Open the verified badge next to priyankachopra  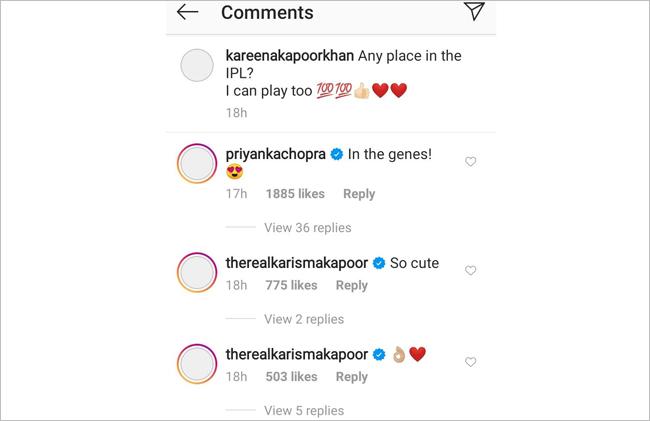pos(338,154)
